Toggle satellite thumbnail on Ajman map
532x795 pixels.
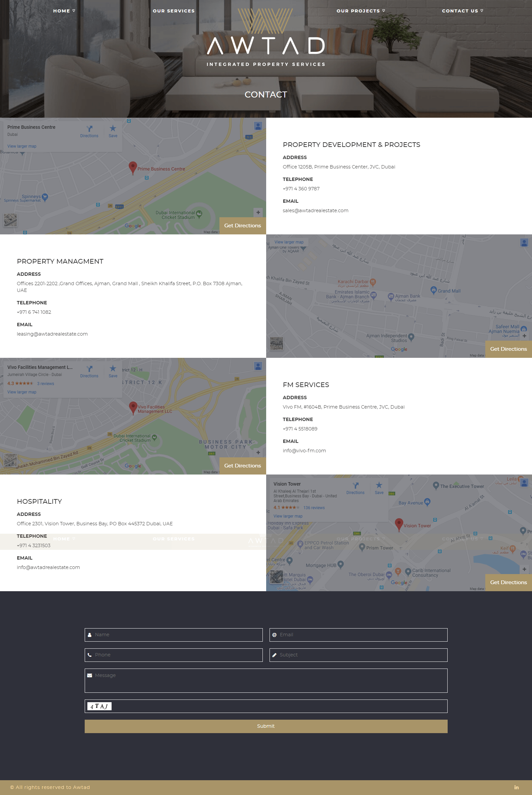[x=276, y=343]
